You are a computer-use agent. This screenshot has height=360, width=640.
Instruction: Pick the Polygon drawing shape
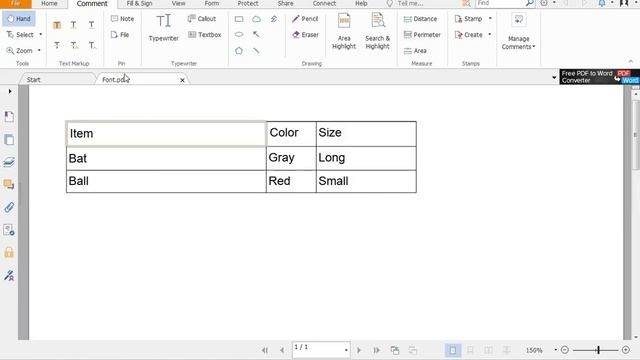click(x=239, y=51)
